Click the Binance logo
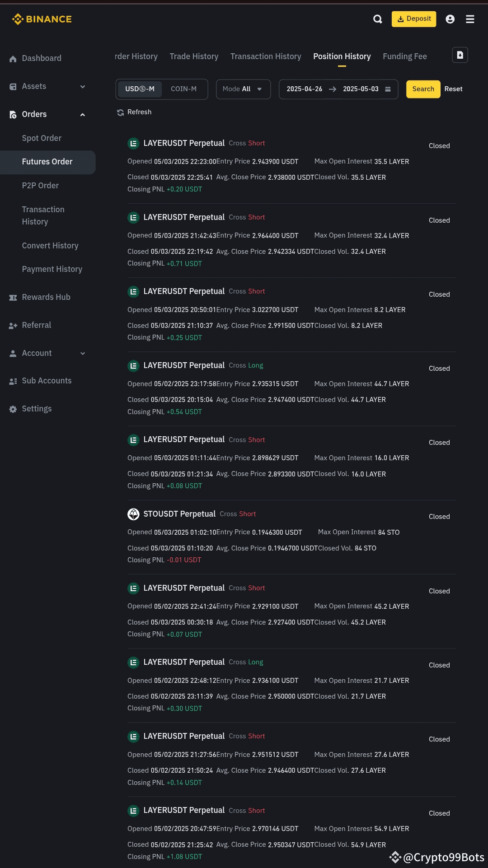488x868 pixels. (x=42, y=19)
